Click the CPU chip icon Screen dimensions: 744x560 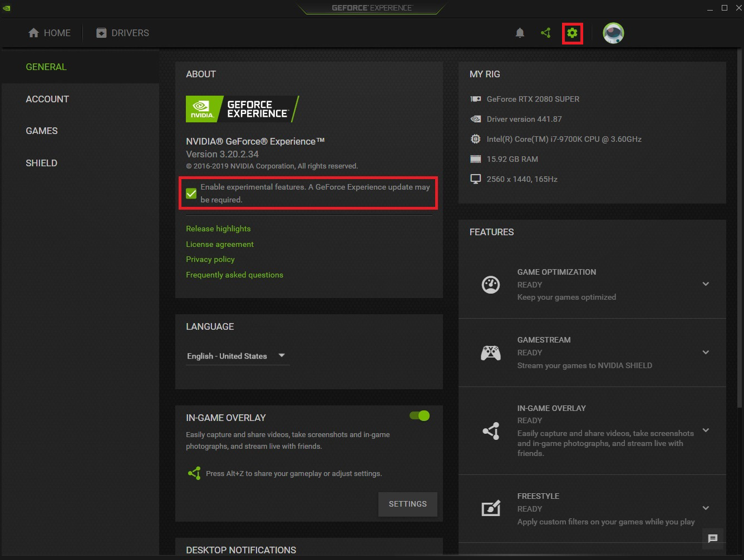[476, 139]
